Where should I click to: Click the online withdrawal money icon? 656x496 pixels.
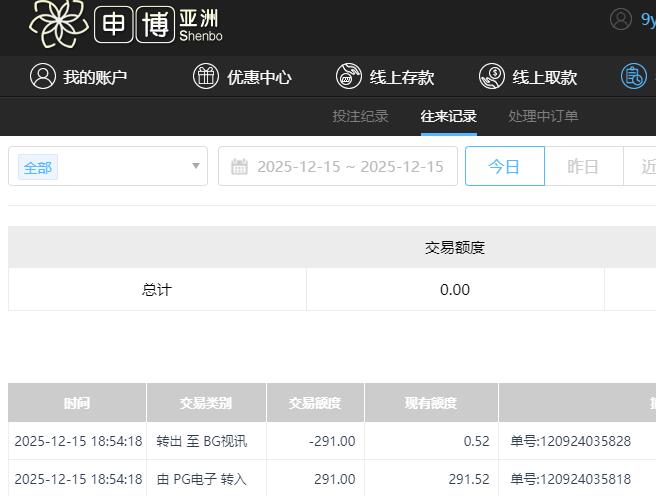(491, 77)
